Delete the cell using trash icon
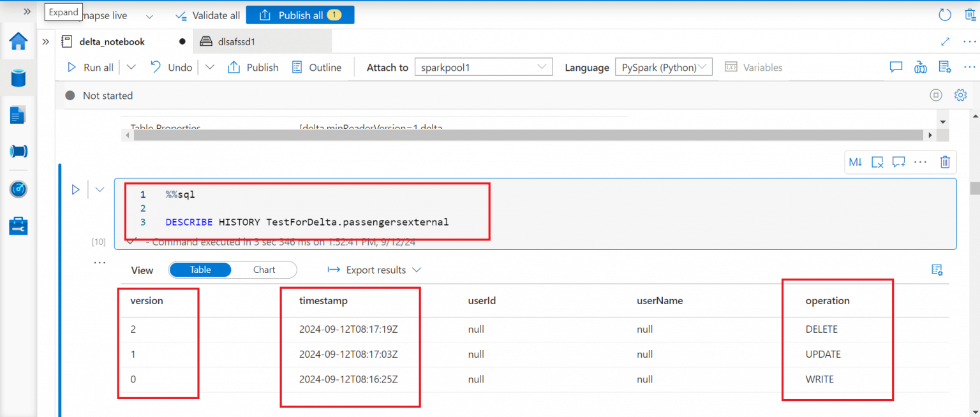The image size is (980, 417). 945,162
